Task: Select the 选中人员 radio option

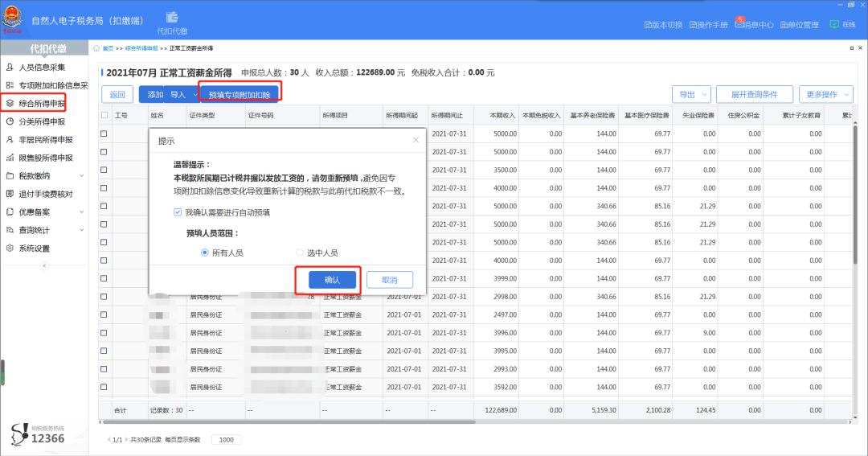Action: point(300,253)
